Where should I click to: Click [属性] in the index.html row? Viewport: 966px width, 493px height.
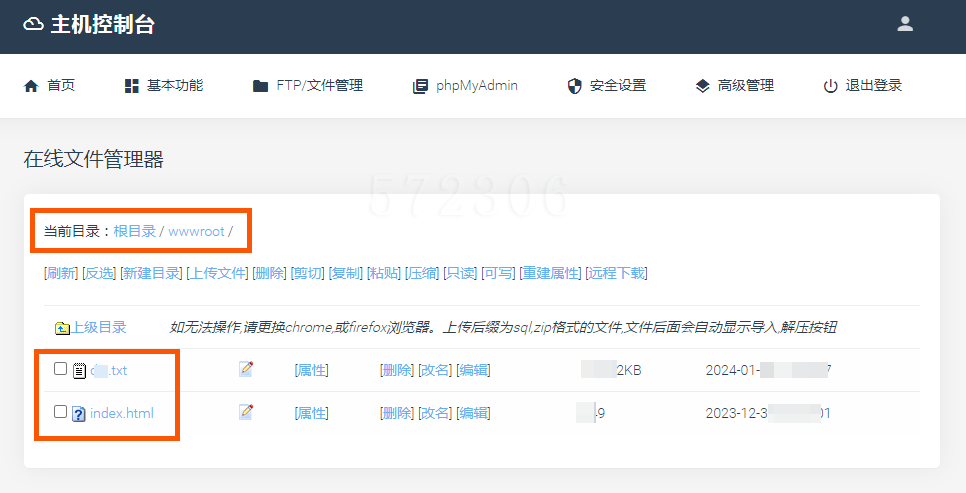(312, 413)
